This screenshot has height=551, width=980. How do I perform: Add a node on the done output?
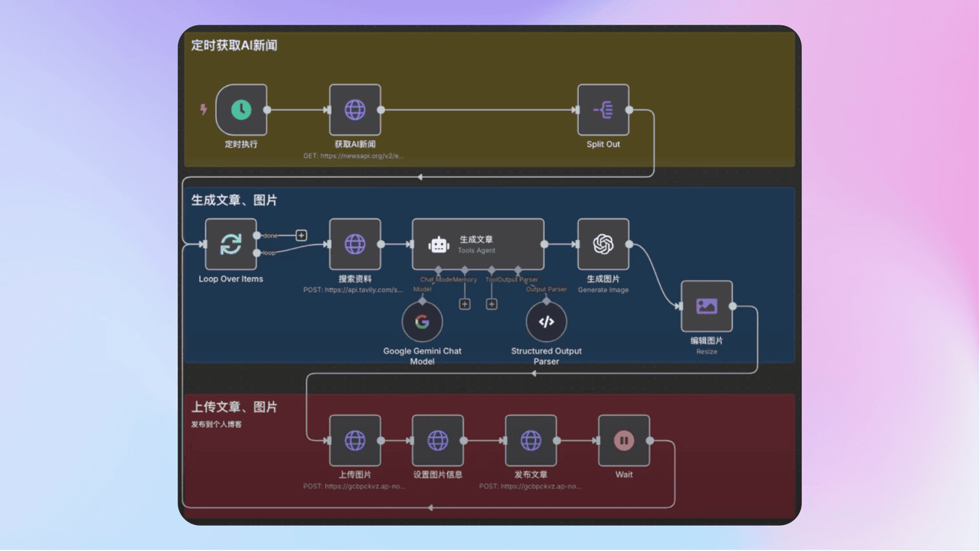click(302, 235)
